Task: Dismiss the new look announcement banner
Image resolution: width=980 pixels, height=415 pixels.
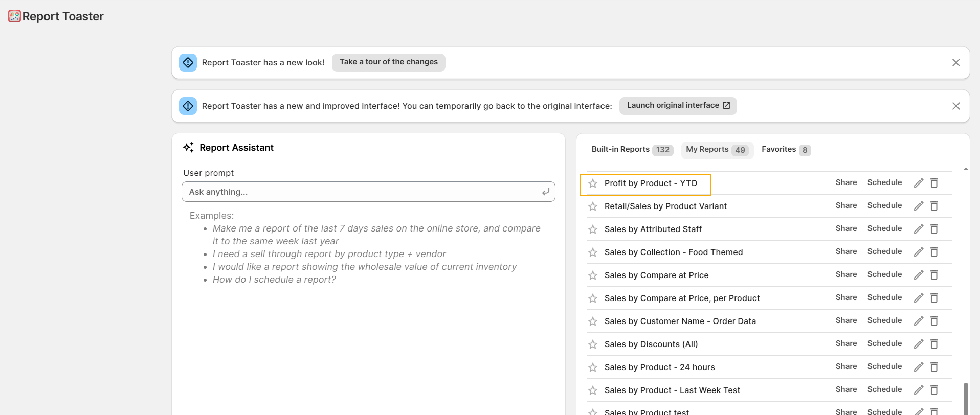Action: pyautogui.click(x=955, y=63)
